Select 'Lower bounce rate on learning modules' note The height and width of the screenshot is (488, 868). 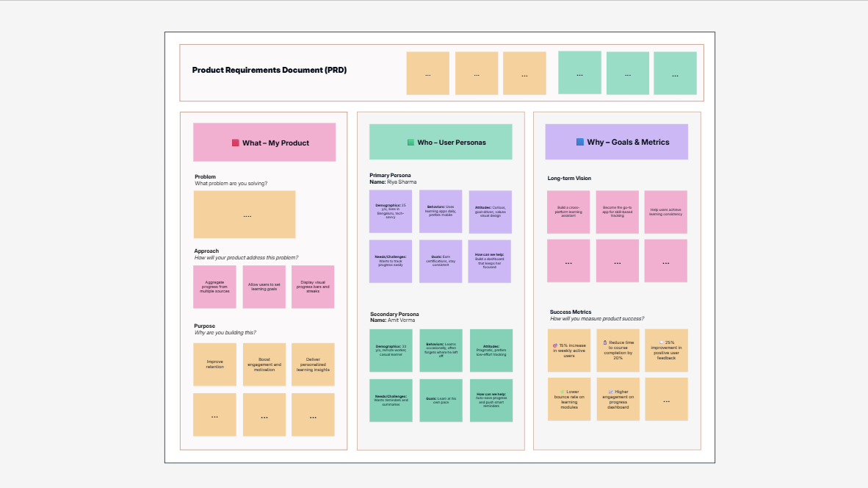click(569, 399)
